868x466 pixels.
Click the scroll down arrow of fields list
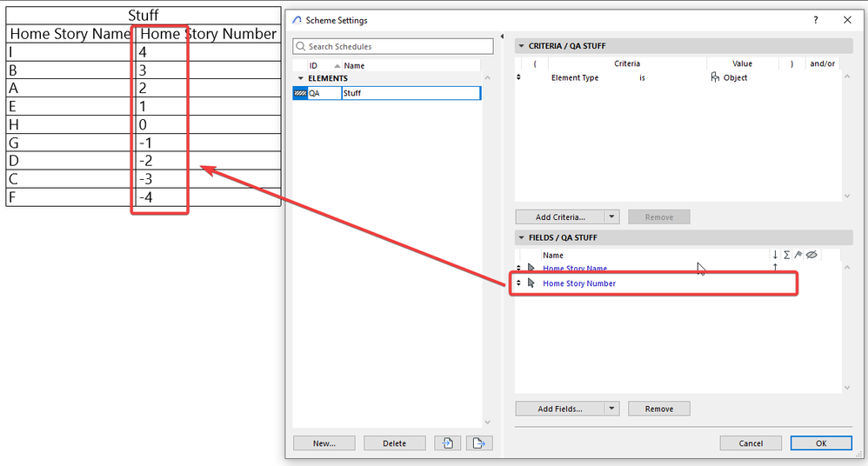point(847,388)
